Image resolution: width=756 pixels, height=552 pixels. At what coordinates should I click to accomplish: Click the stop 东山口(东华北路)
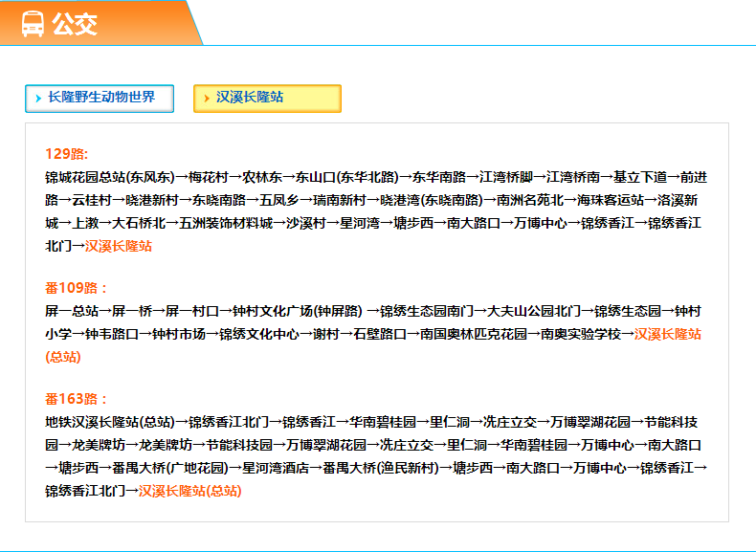pyautogui.click(x=347, y=177)
